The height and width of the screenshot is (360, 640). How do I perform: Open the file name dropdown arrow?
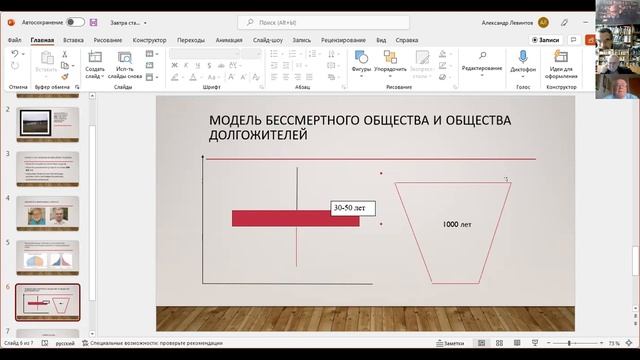[145, 23]
